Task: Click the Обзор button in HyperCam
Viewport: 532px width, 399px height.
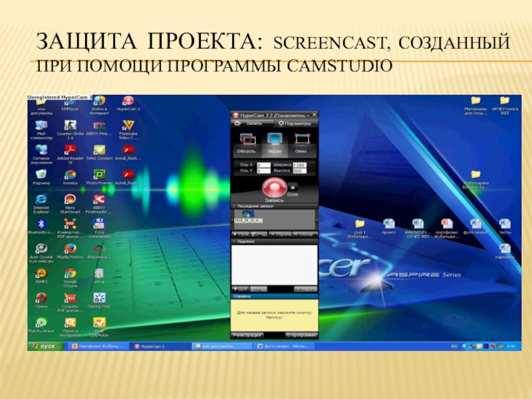Action: pos(305,235)
